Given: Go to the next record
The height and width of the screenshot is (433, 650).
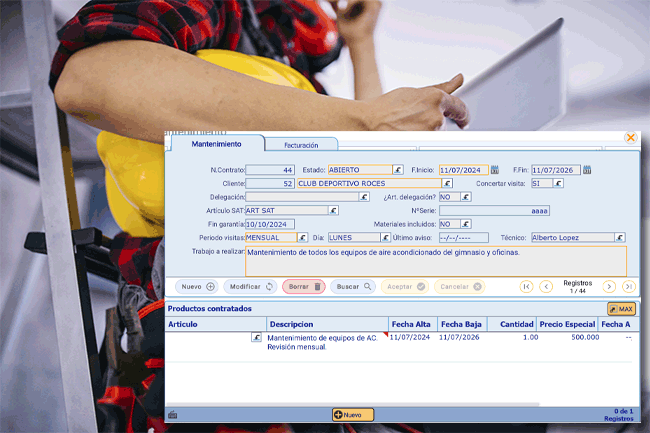Looking at the screenshot, I should (x=609, y=287).
